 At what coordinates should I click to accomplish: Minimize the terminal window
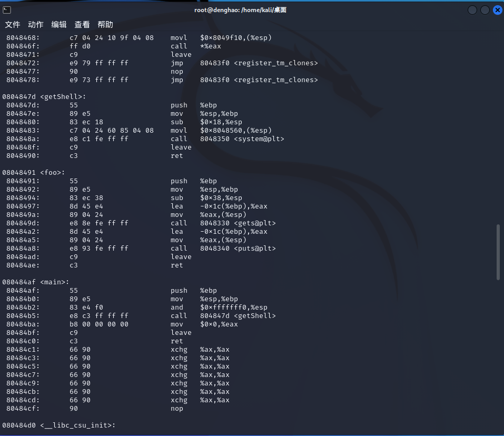click(x=472, y=10)
